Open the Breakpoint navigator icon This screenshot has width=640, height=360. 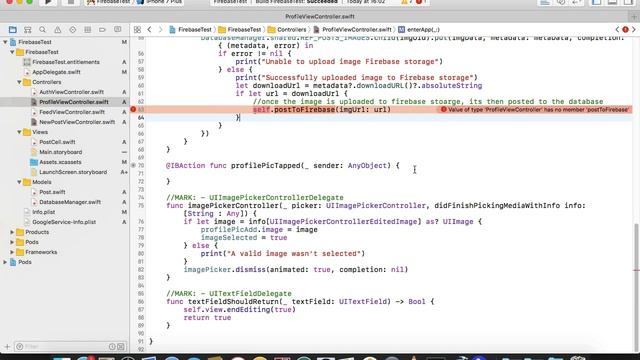(x=102, y=29)
